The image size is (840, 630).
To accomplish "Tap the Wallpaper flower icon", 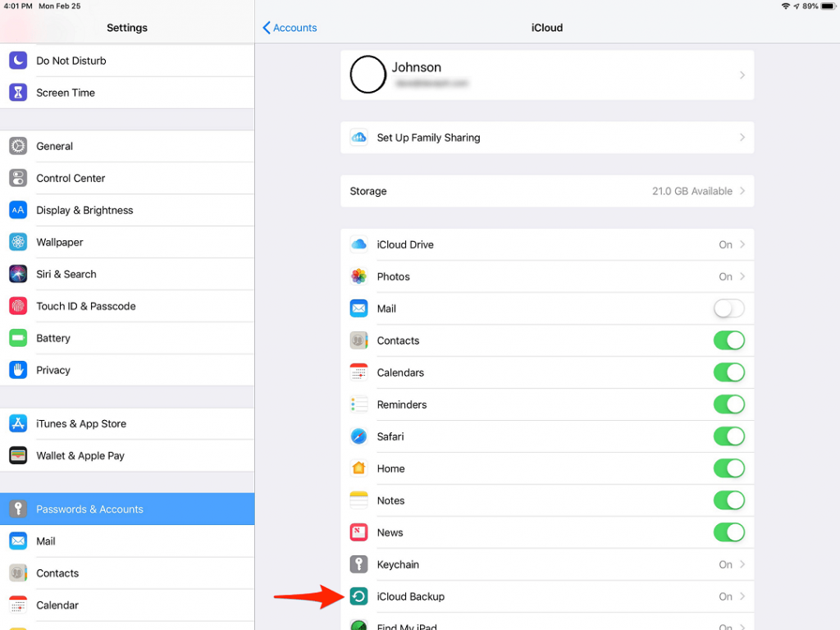I will click(x=18, y=242).
